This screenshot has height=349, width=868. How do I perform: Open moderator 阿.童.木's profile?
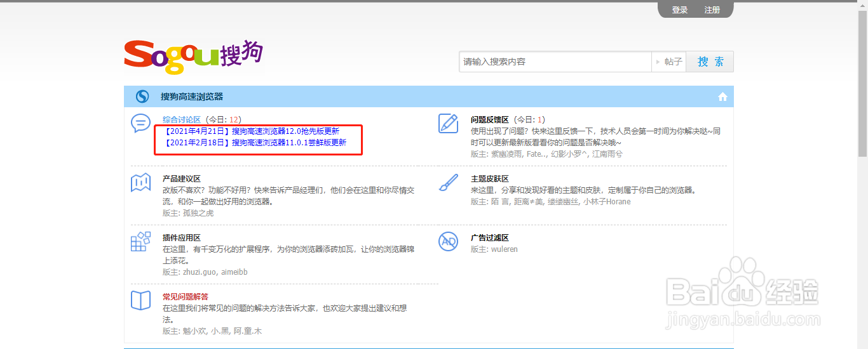point(248,331)
